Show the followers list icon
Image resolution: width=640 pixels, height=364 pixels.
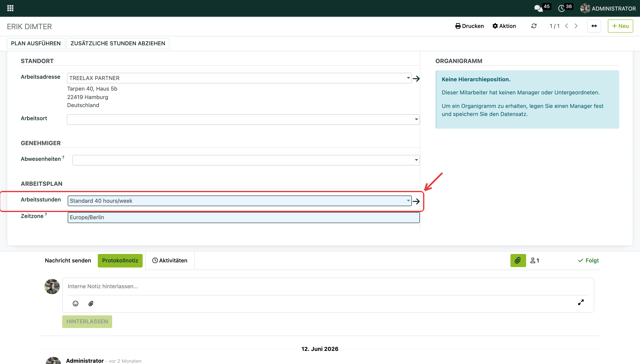[535, 261]
